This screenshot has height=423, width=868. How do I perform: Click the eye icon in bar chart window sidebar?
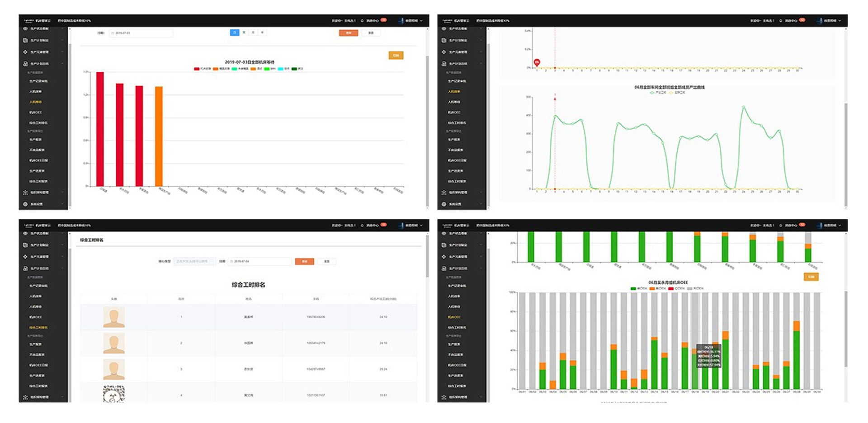pos(25,29)
